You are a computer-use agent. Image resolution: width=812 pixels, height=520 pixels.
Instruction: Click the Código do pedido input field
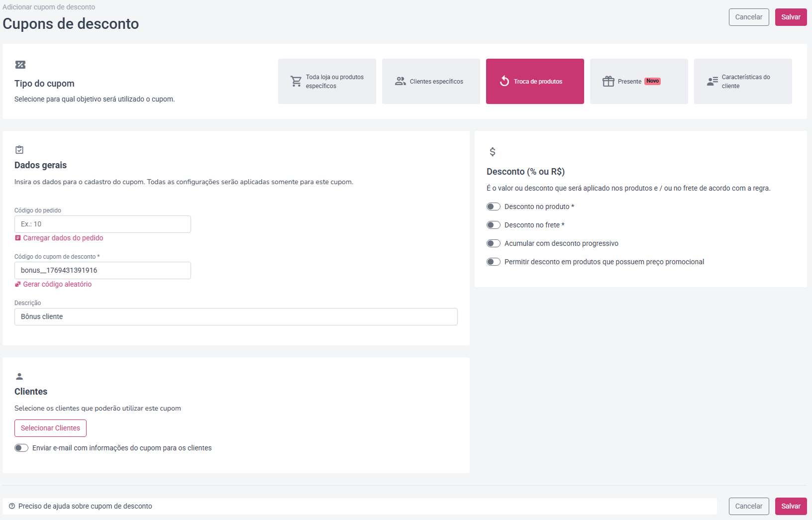(102, 224)
